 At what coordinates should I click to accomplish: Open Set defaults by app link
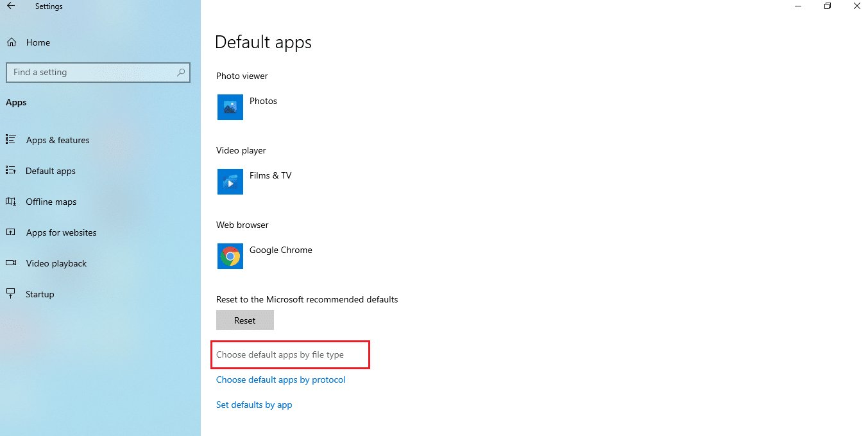click(254, 405)
